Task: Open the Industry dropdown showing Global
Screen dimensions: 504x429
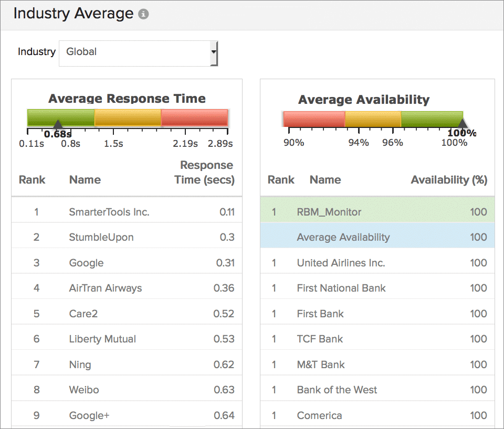Action: 138,52
